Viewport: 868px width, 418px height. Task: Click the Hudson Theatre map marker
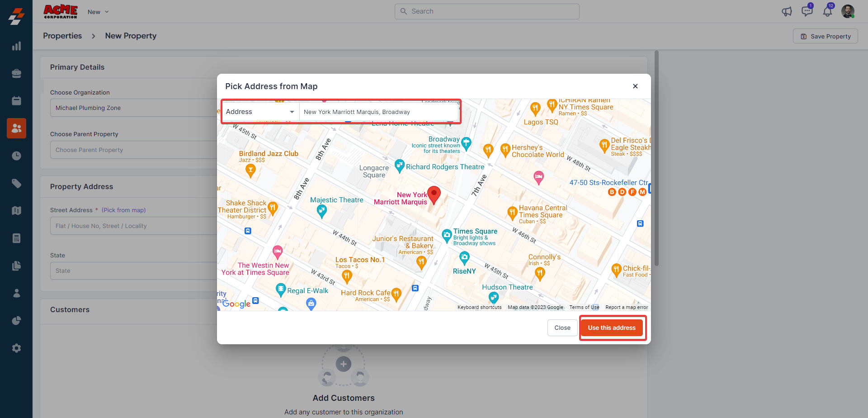493,297
